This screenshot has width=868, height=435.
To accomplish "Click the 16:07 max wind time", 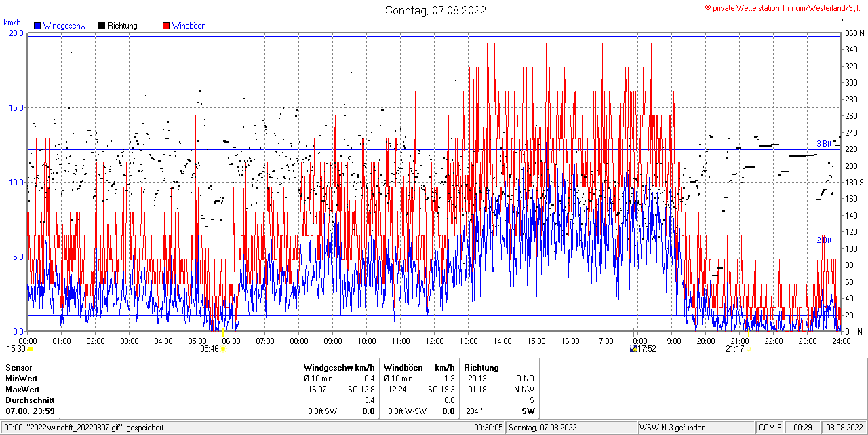I will tap(317, 390).
